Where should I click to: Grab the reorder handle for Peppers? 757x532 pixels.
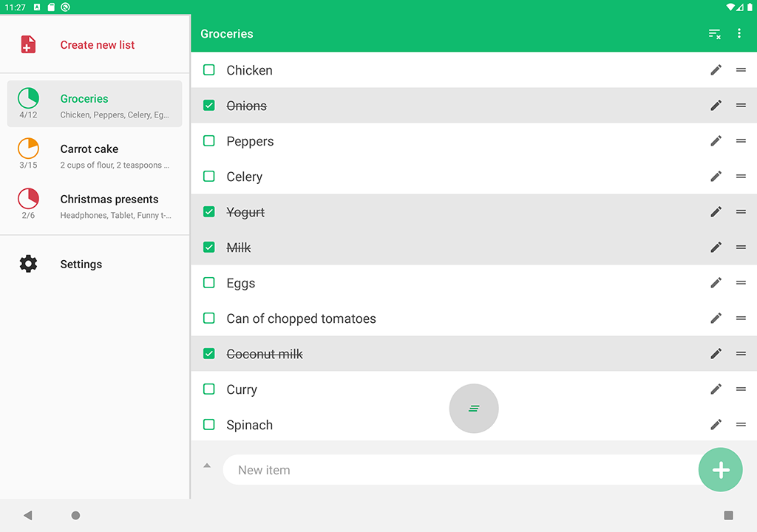coord(741,141)
